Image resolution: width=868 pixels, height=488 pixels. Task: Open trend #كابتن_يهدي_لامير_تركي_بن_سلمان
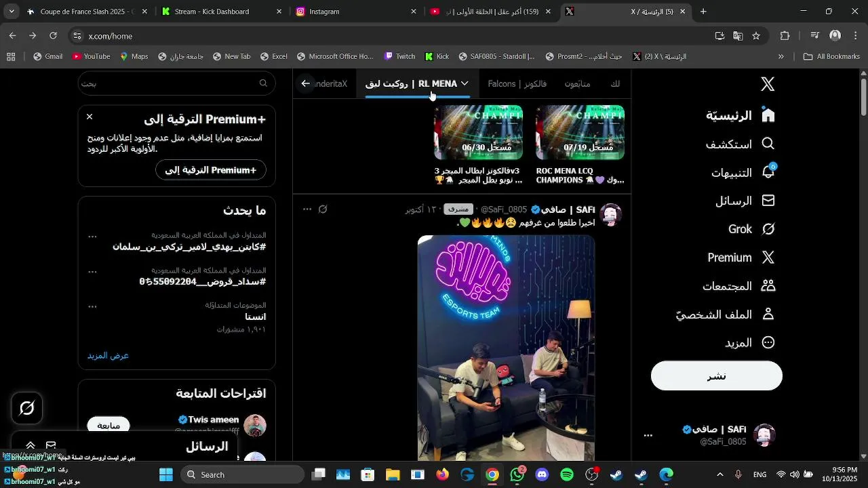coord(189,247)
